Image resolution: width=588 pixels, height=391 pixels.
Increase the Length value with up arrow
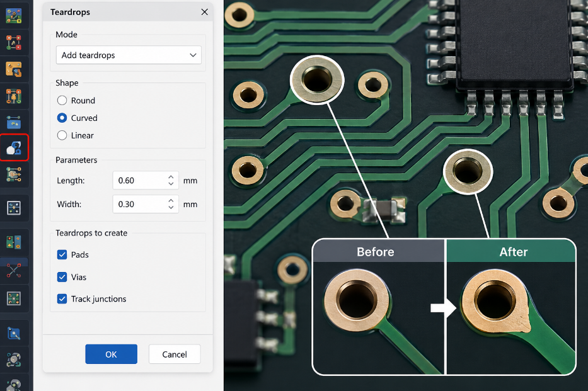coord(171,177)
